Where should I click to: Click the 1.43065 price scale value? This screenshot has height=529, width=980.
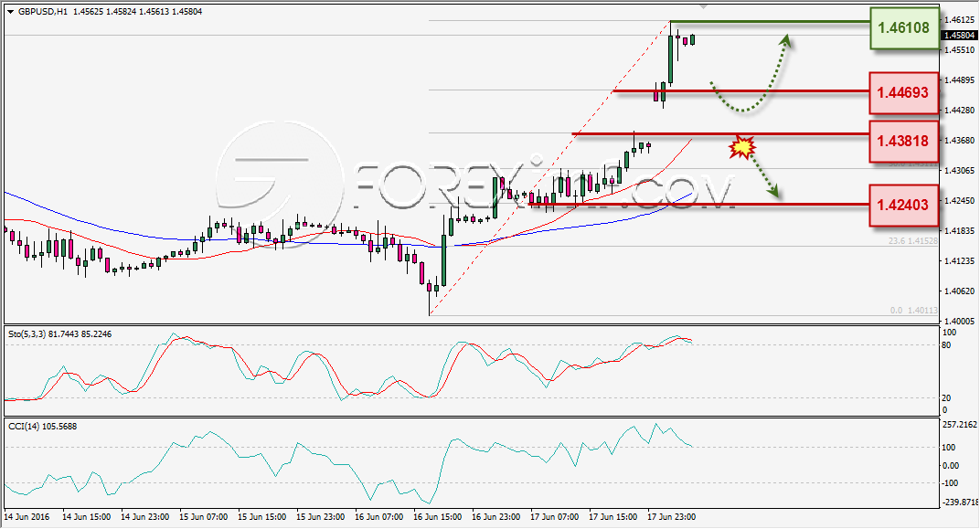959,170
